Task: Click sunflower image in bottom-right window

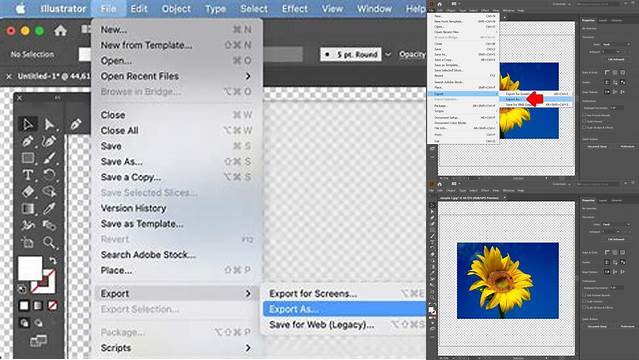Action: click(508, 280)
